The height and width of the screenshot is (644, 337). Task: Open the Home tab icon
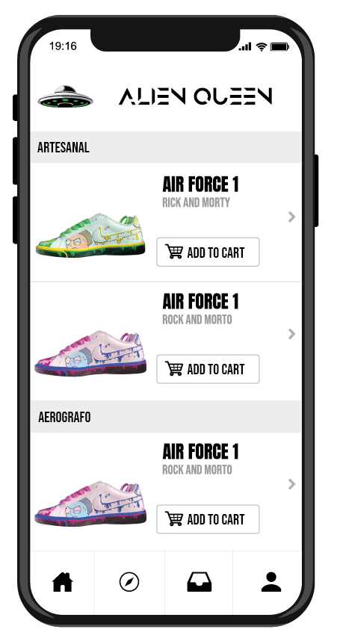coord(63,582)
